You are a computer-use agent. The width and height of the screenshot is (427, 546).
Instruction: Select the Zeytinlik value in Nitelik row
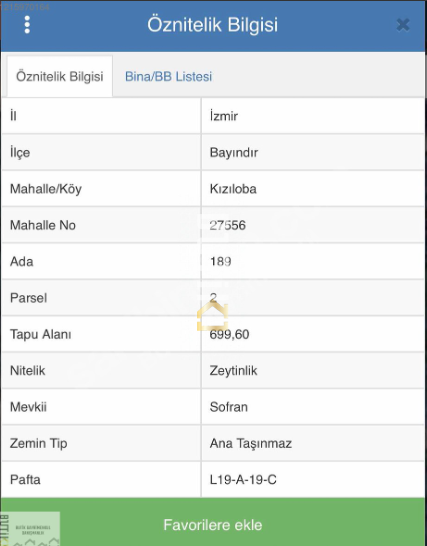[x=233, y=370]
